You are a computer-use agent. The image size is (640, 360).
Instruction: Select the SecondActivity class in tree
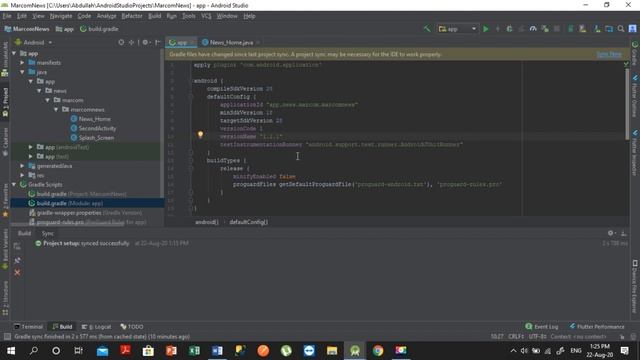97,129
